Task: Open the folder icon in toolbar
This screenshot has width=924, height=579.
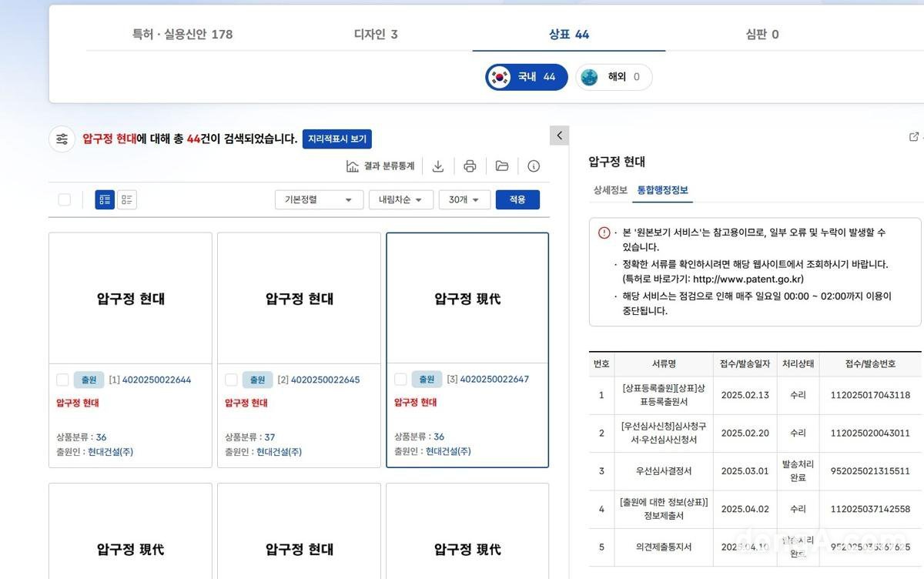Action: tap(502, 166)
